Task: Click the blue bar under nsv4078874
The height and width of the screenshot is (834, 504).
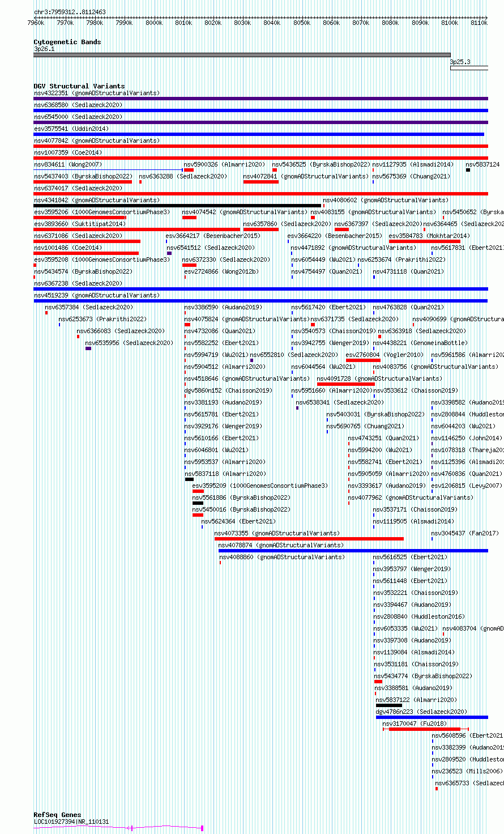Action: point(353,551)
